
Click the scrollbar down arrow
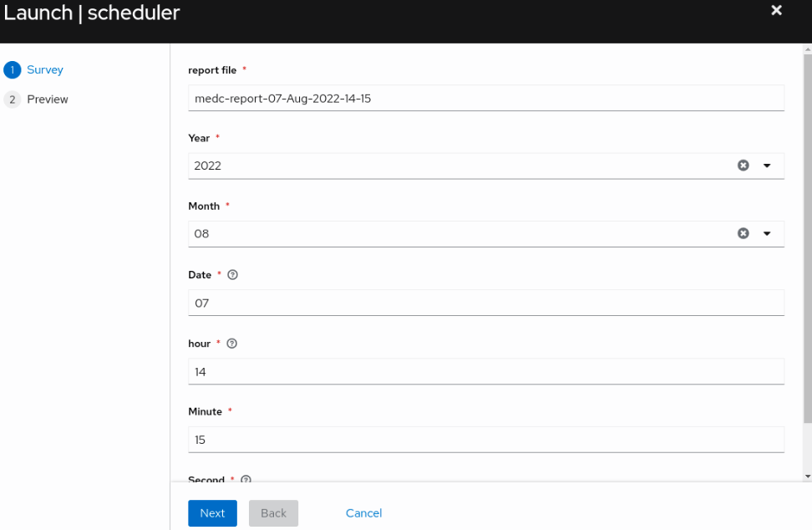[806, 476]
